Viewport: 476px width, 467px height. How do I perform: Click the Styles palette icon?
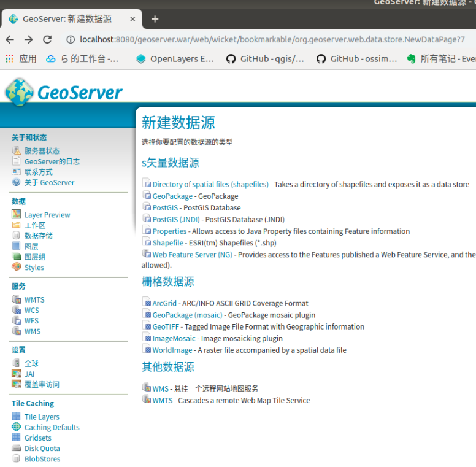[17, 268]
